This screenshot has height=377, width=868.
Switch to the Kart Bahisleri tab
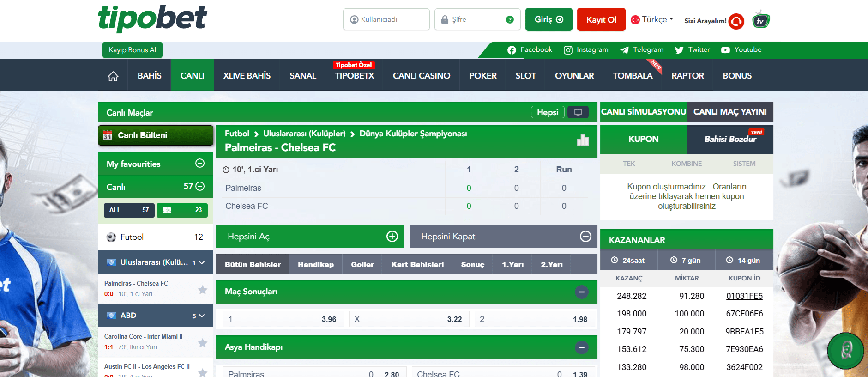(417, 264)
